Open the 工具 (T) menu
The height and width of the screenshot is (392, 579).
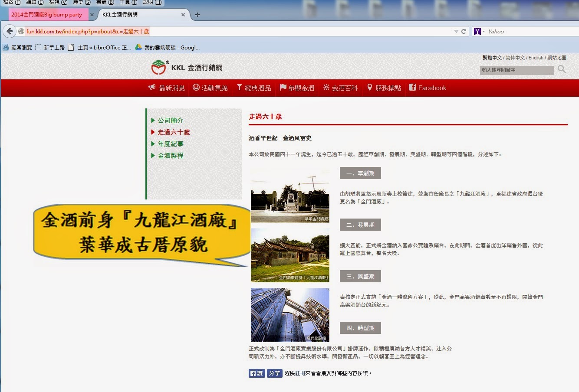tap(128, 2)
